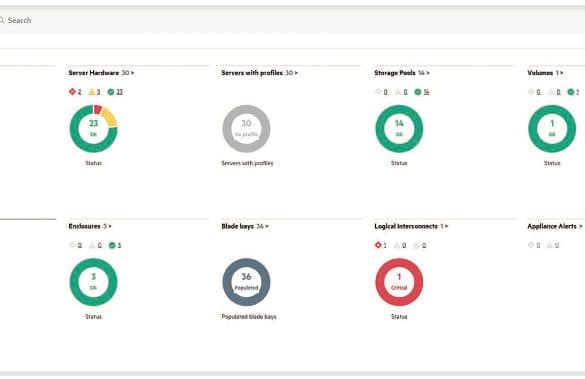This screenshot has height=379, width=585.
Task: Click Volumes critical grey diamond icon
Action: (x=531, y=91)
